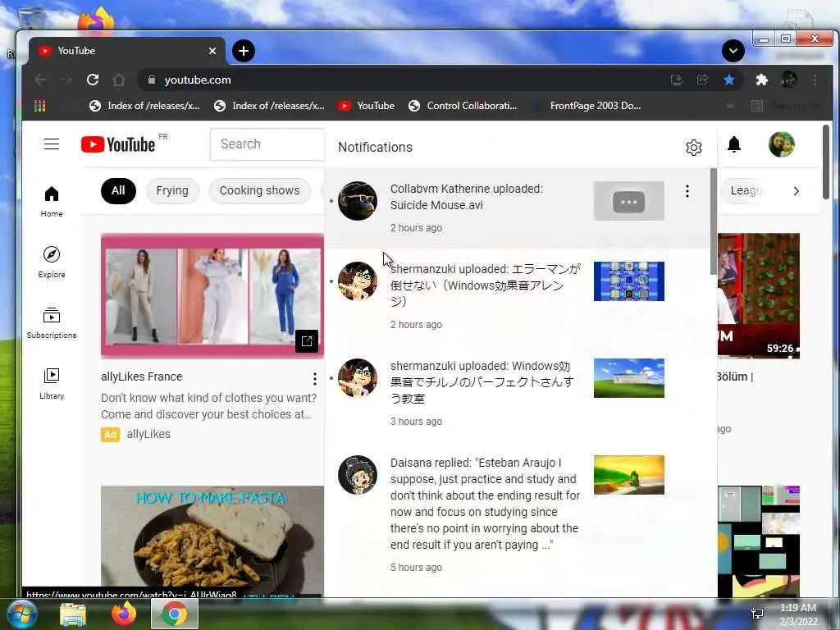Toggle the notifications bell icon
Screen dimensions: 840x630
[734, 144]
